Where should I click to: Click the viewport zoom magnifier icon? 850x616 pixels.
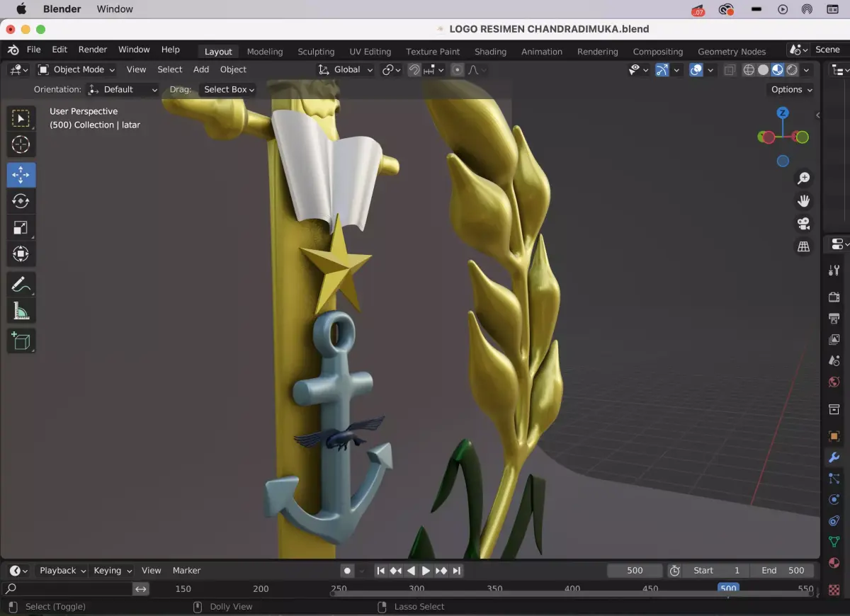[803, 178]
